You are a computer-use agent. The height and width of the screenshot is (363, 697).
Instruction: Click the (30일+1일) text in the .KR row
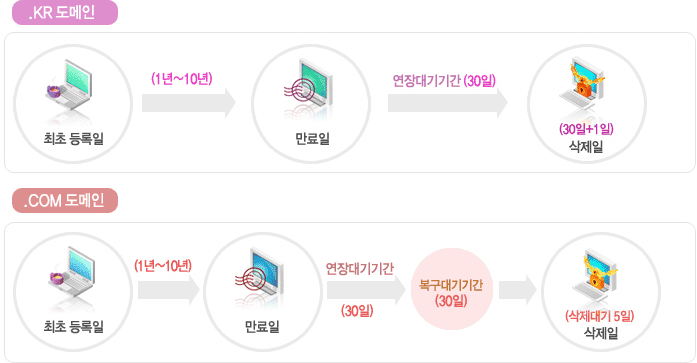click(586, 129)
